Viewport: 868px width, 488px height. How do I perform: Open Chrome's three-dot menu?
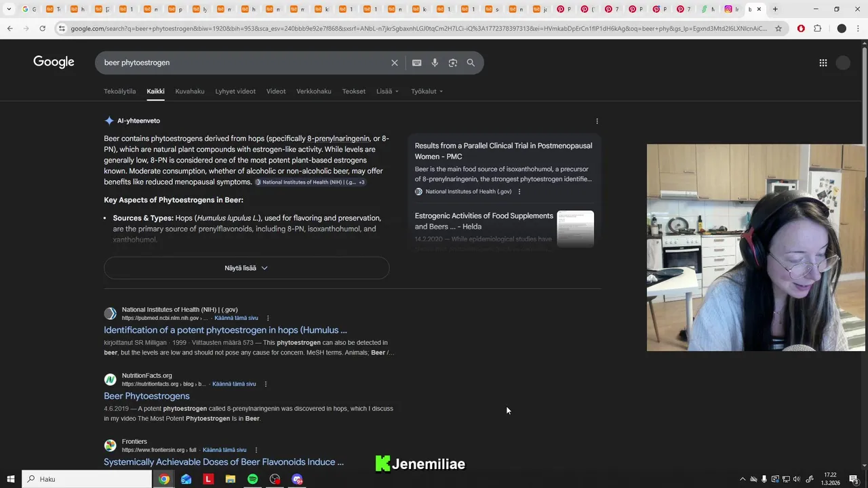pos(859,28)
